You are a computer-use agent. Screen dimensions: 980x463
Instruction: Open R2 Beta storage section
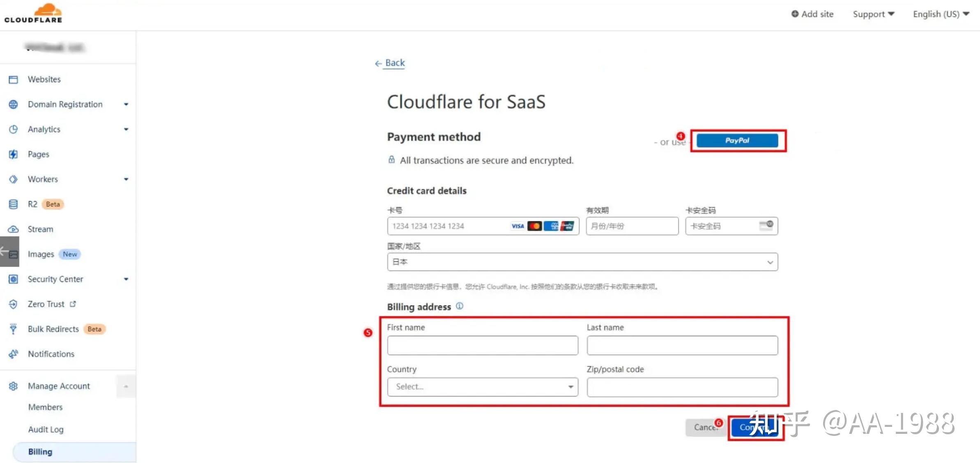click(x=14, y=204)
